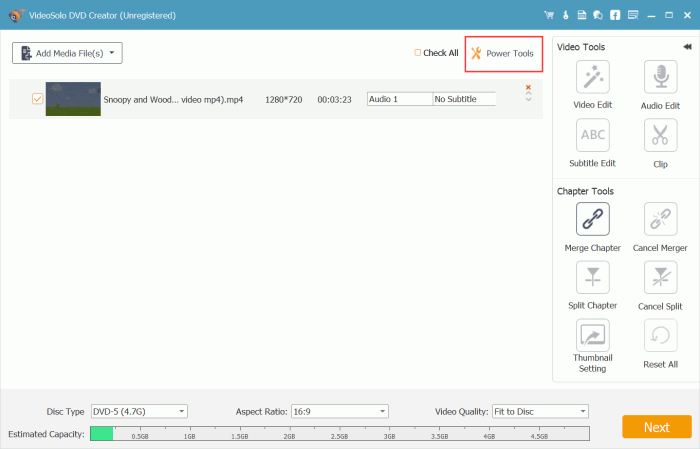Open the VideoSolo app logo icon
Screen dimensions: 700x449
(x=17, y=15)
